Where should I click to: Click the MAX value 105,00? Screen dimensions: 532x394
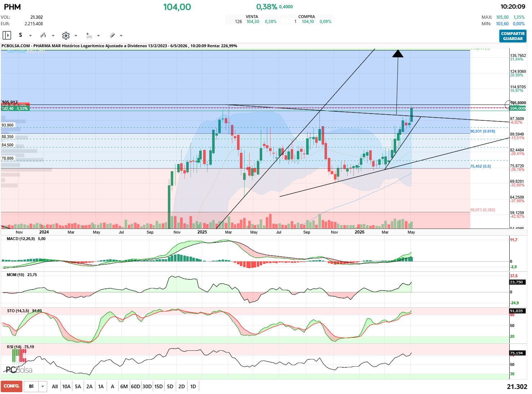click(502, 17)
